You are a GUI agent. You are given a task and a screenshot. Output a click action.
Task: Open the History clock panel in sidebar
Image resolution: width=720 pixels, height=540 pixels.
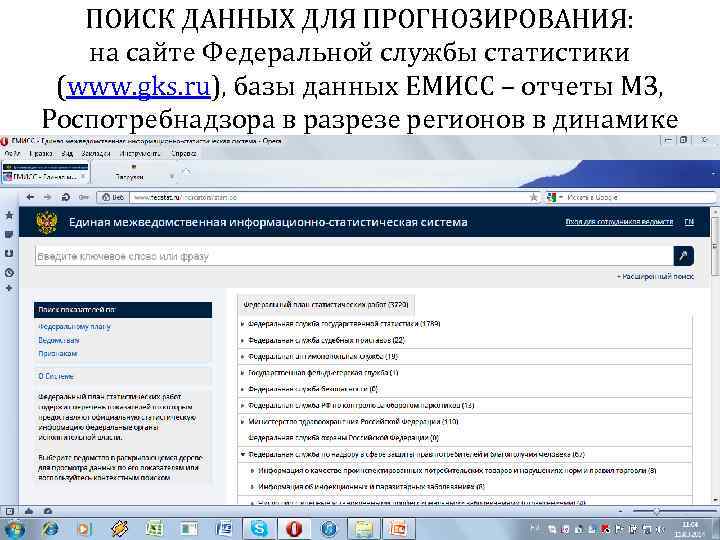click(9, 272)
